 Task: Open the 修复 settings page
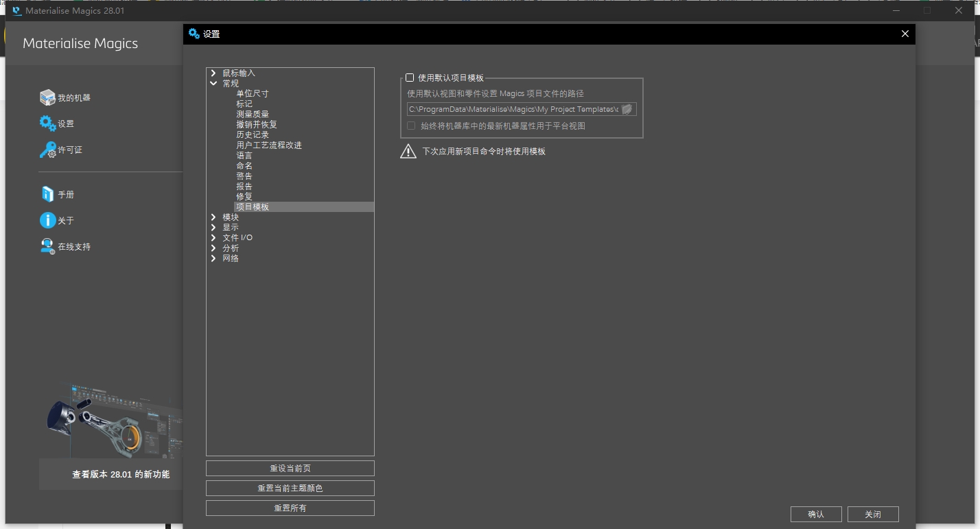pyautogui.click(x=244, y=196)
